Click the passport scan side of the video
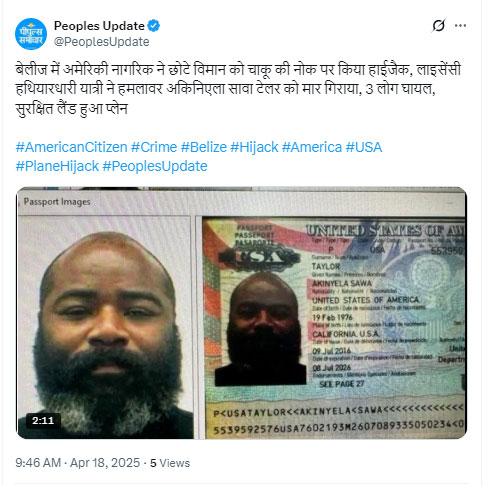 pyautogui.click(x=333, y=328)
